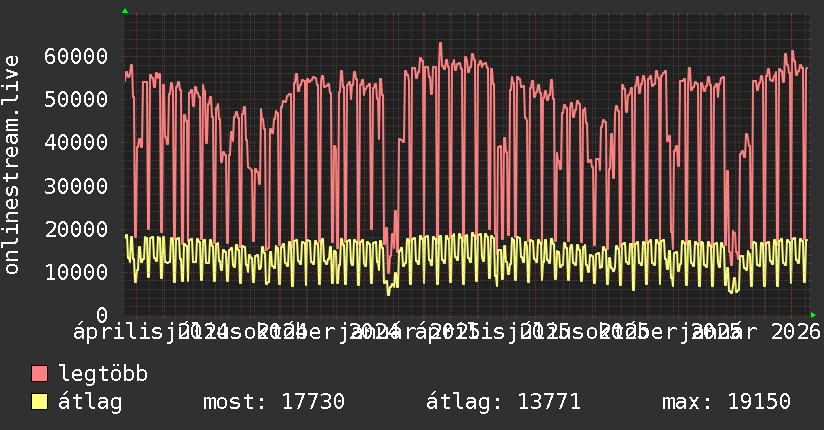Image resolution: width=824 pixels, height=430 pixels.
Task: Click the 'most: 17730' value
Action: click(x=274, y=402)
